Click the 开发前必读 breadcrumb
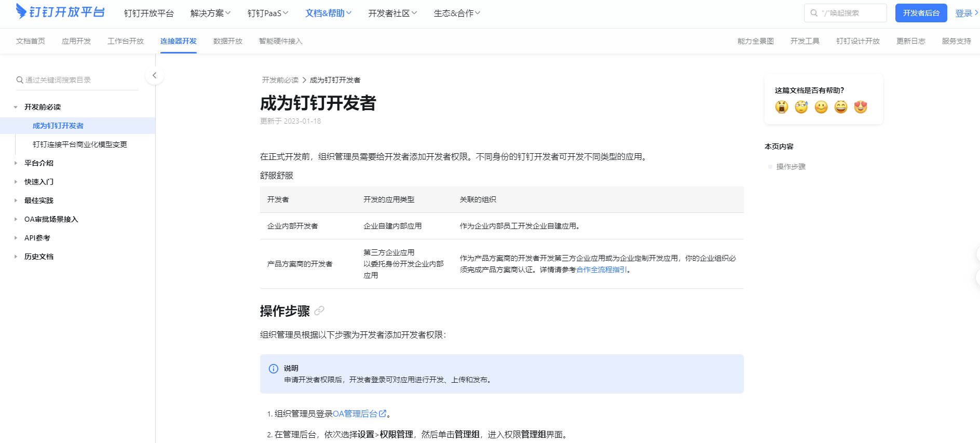Screen dimensions: 980x443 280,80
